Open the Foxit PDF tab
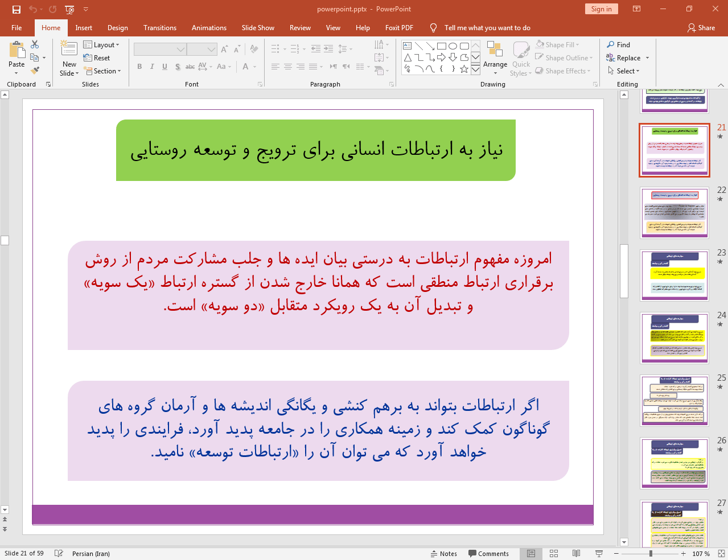 tap(399, 27)
